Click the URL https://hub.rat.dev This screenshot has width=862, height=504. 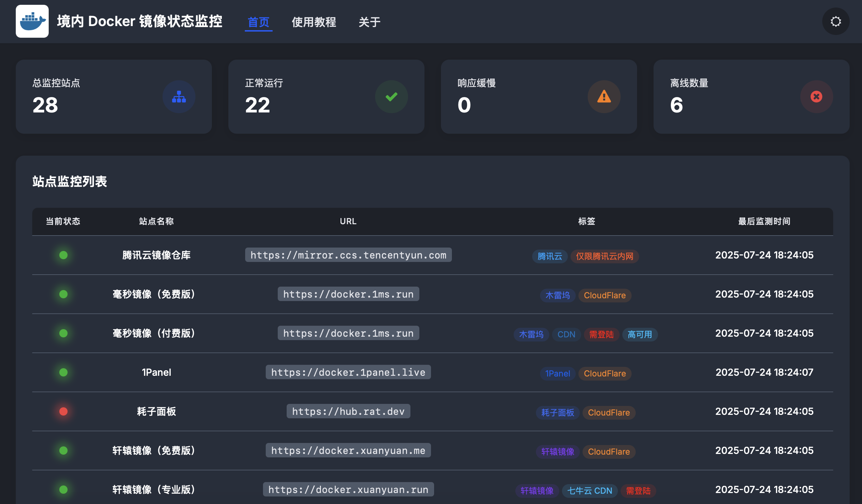coord(348,411)
